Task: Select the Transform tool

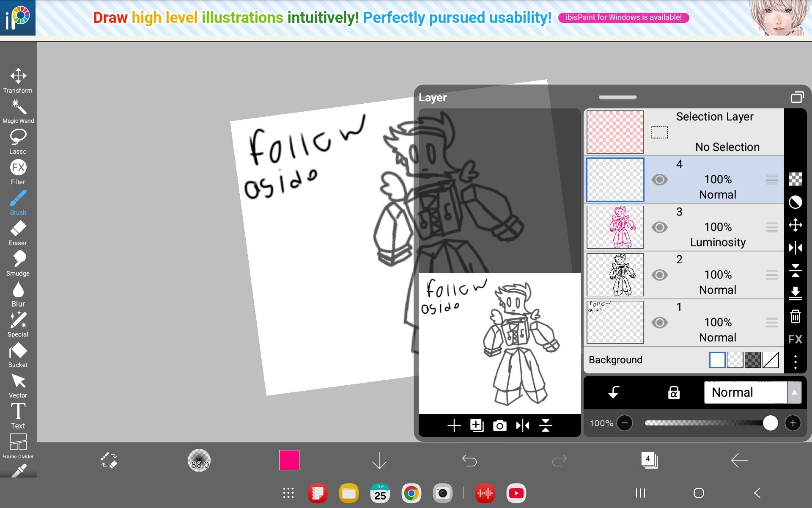Action: [x=18, y=80]
